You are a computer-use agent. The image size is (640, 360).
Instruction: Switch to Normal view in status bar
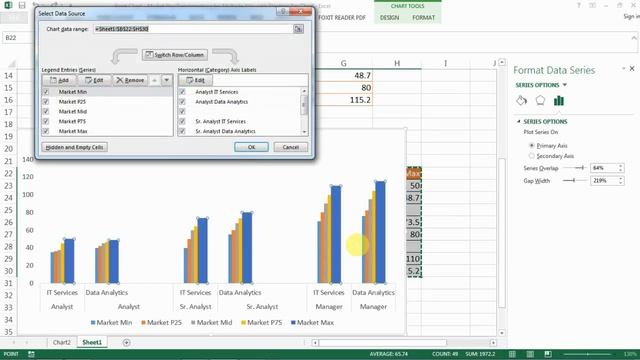click(512, 354)
